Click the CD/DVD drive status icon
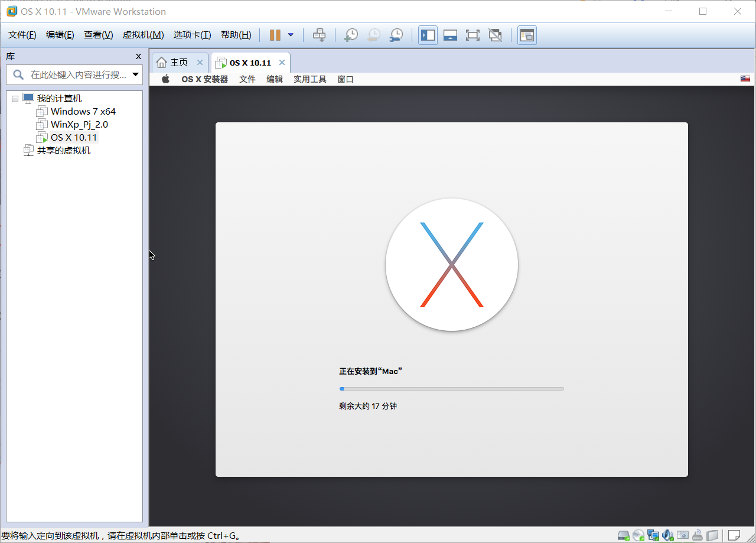Screen dimensions: 756x543 coord(638,535)
